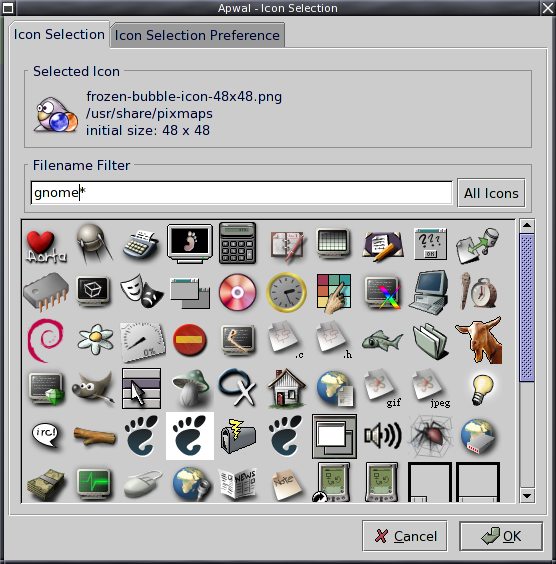Open the Icon Selection tab
The width and height of the screenshot is (556, 564).
59,35
